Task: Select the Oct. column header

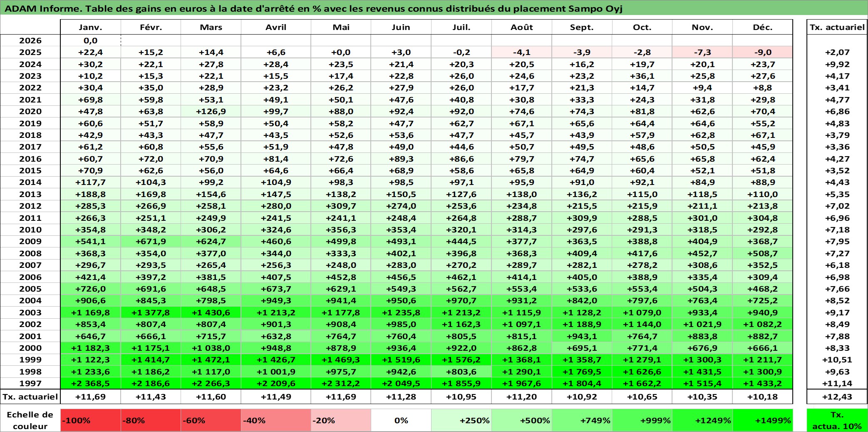Action: [642, 27]
